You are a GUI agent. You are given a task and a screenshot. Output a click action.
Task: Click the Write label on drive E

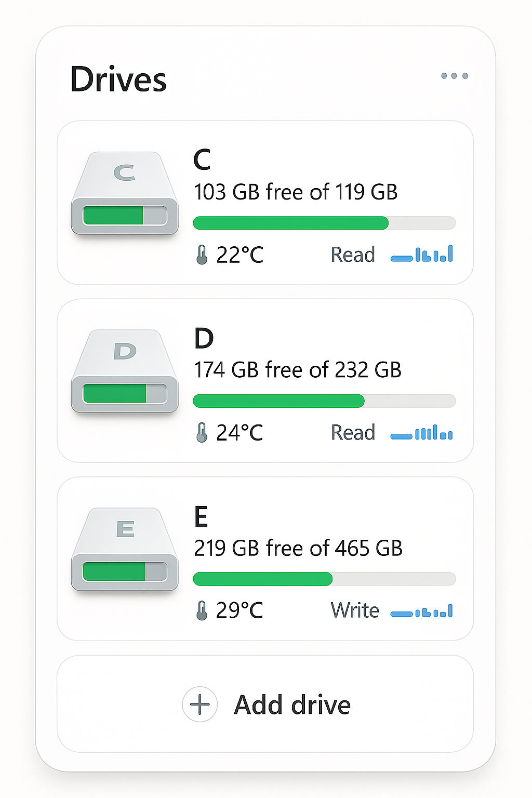click(355, 611)
